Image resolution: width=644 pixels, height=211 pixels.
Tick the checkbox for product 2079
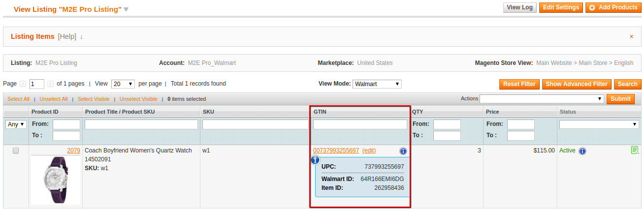click(x=16, y=151)
